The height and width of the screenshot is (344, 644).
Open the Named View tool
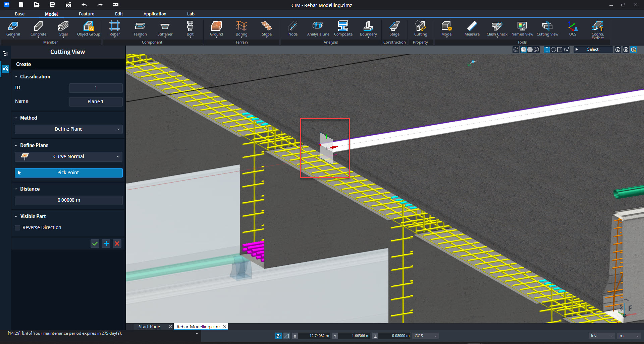522,29
